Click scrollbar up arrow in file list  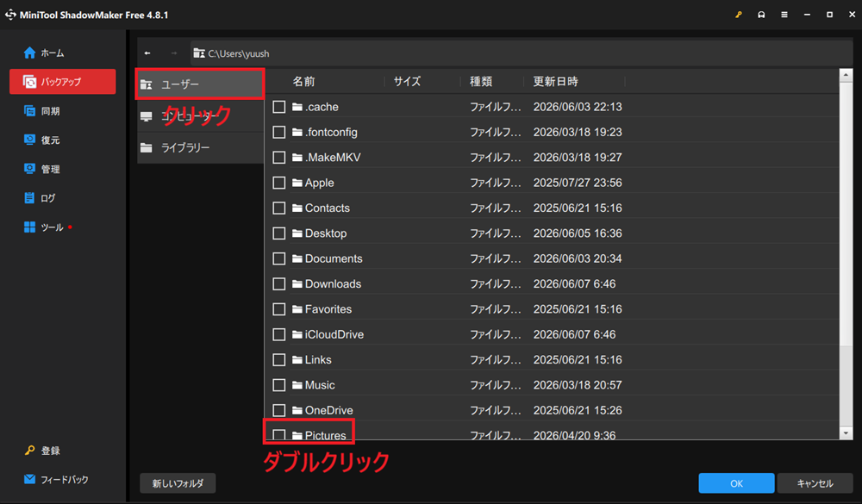pos(846,76)
